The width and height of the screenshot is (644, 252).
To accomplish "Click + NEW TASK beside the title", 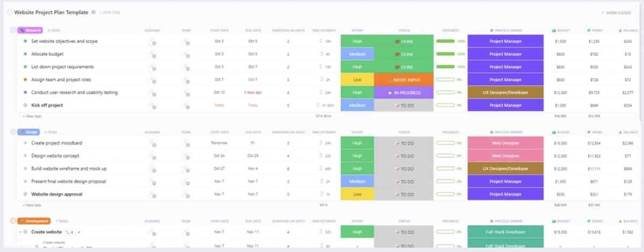I will point(109,12).
